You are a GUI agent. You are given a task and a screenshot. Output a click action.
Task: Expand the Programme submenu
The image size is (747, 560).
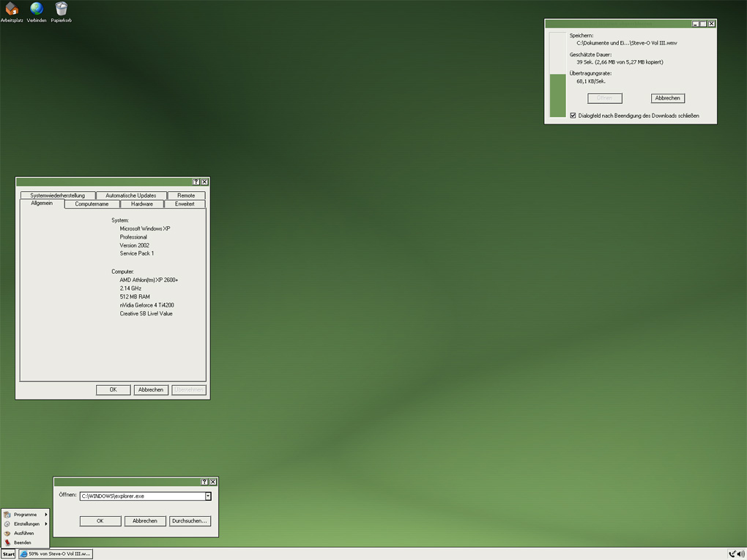(x=26, y=515)
